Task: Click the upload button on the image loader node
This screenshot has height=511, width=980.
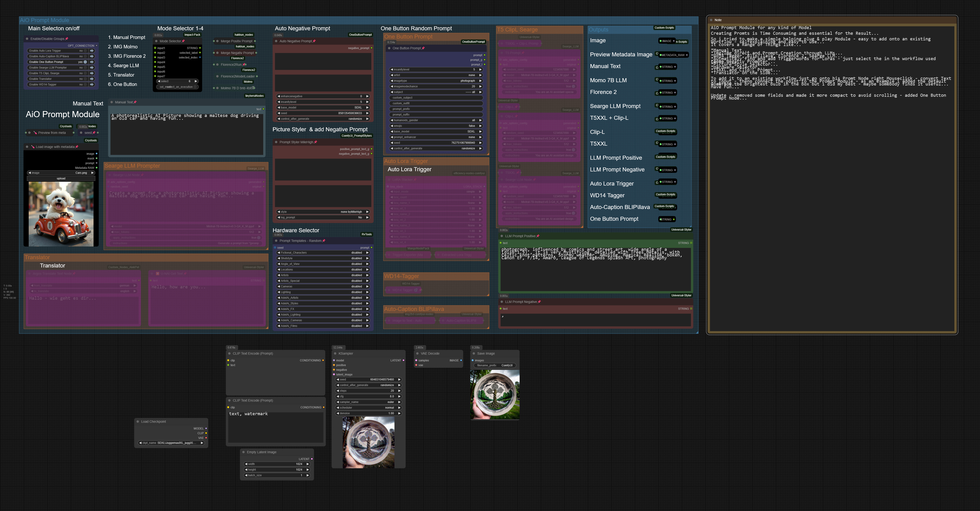Action: click(61, 178)
